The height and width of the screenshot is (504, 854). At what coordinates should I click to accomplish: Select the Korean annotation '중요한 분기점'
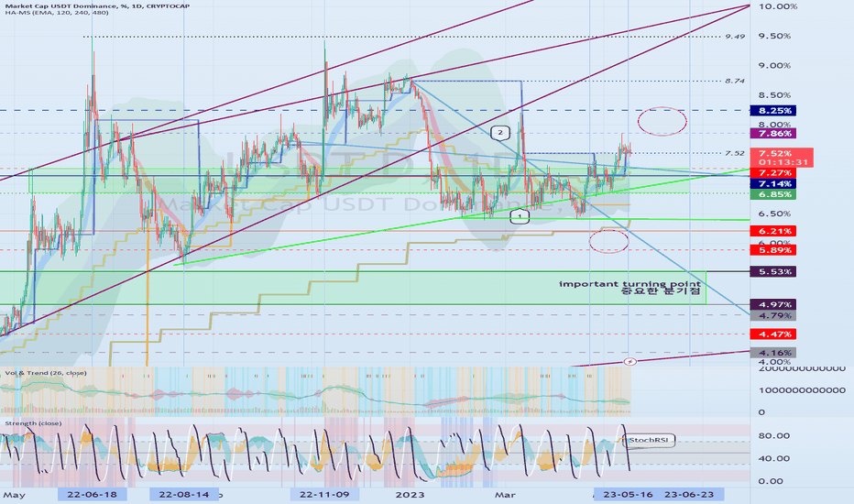click(661, 291)
